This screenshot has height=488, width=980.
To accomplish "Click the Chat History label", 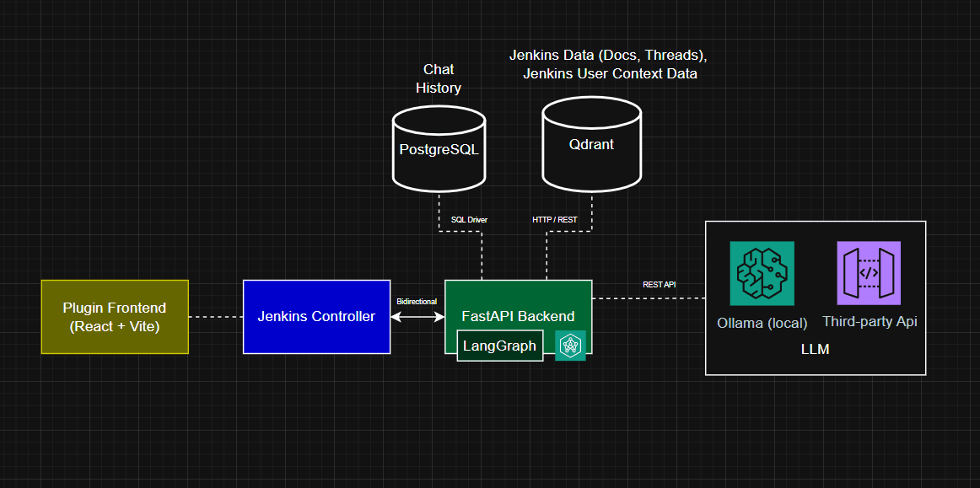I will (439, 78).
